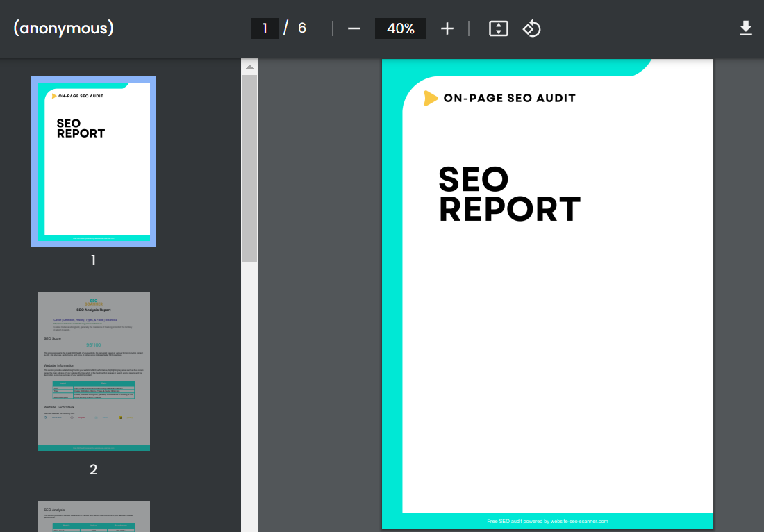Viewport: 764px width, 532px height.
Task: Click the sidebar scrollbar up arrow
Action: pos(249,67)
